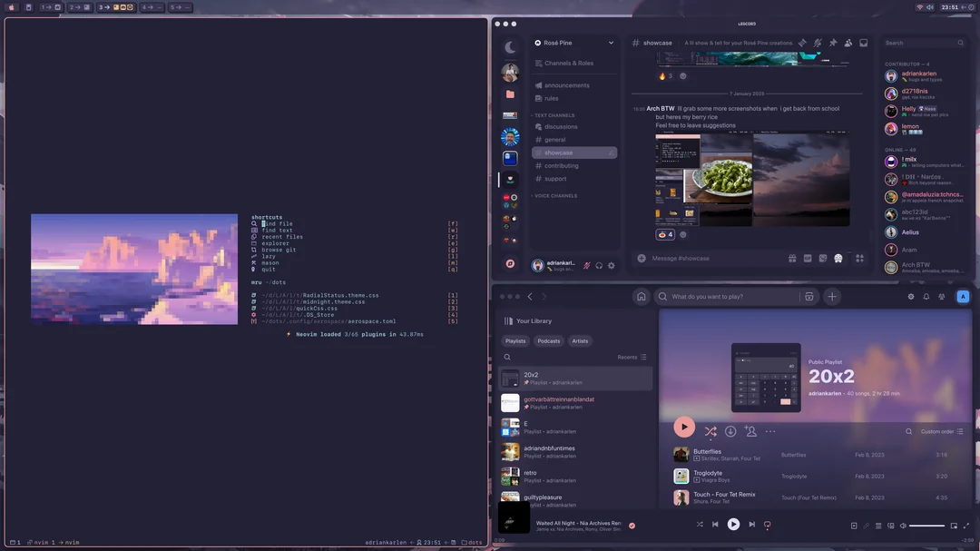Toggle shuffle in the bottom player bar
Image resolution: width=980 pixels, height=551 pixels.
tap(700, 525)
